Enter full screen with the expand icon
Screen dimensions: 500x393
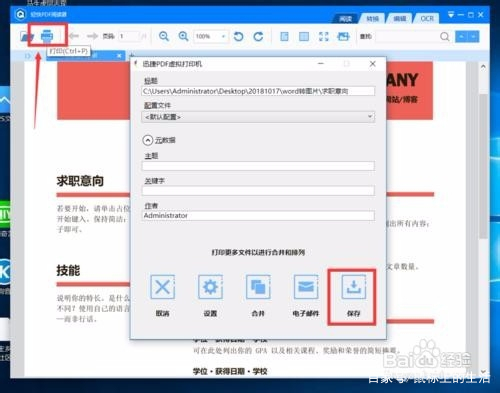click(x=324, y=36)
